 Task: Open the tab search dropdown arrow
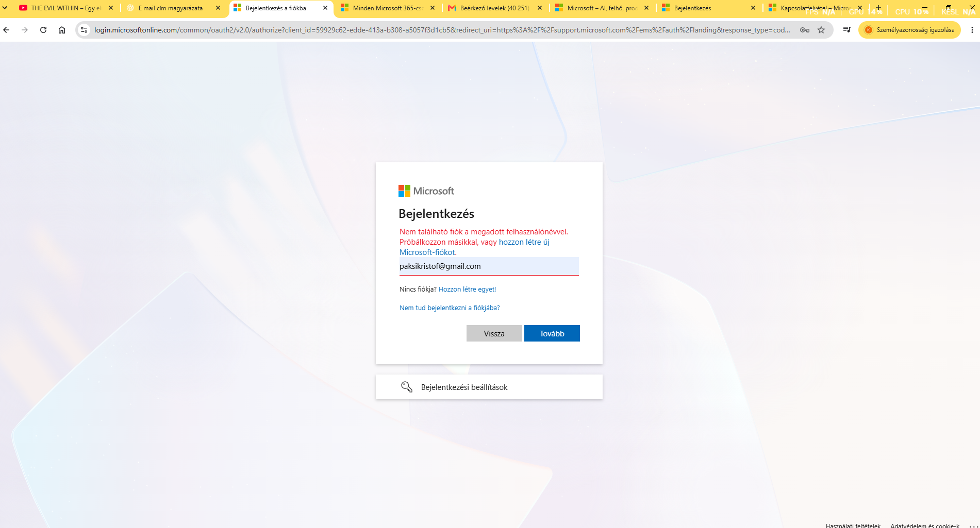[x=5, y=8]
